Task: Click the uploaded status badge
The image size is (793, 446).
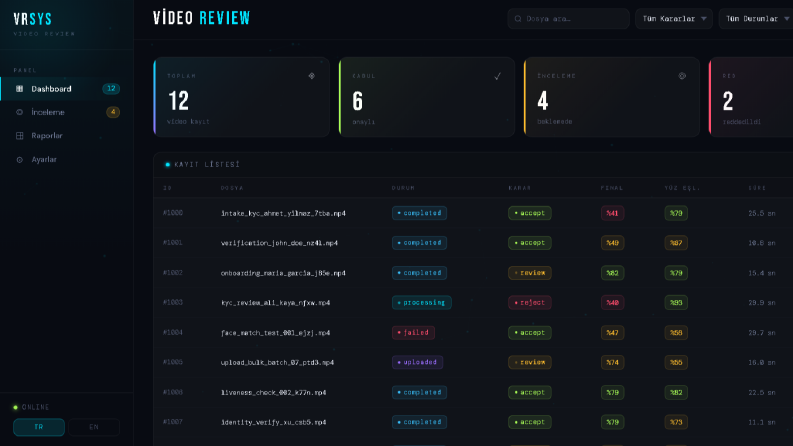Action: (417, 362)
